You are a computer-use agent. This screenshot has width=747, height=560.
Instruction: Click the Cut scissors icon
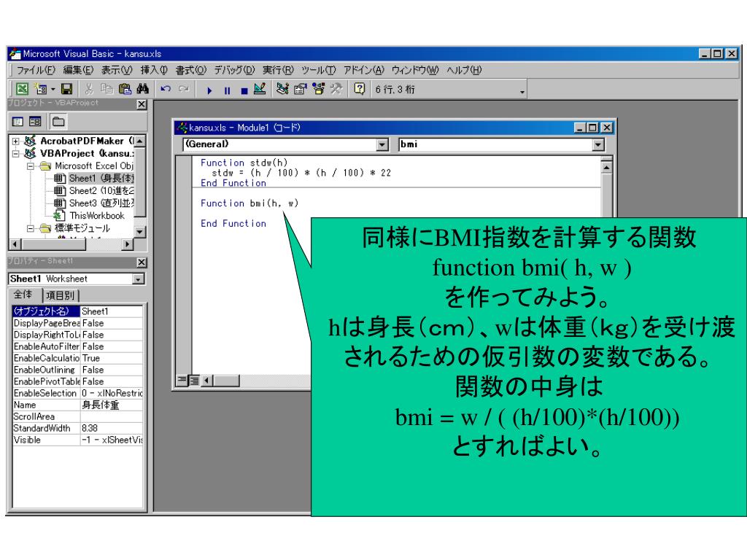89,89
